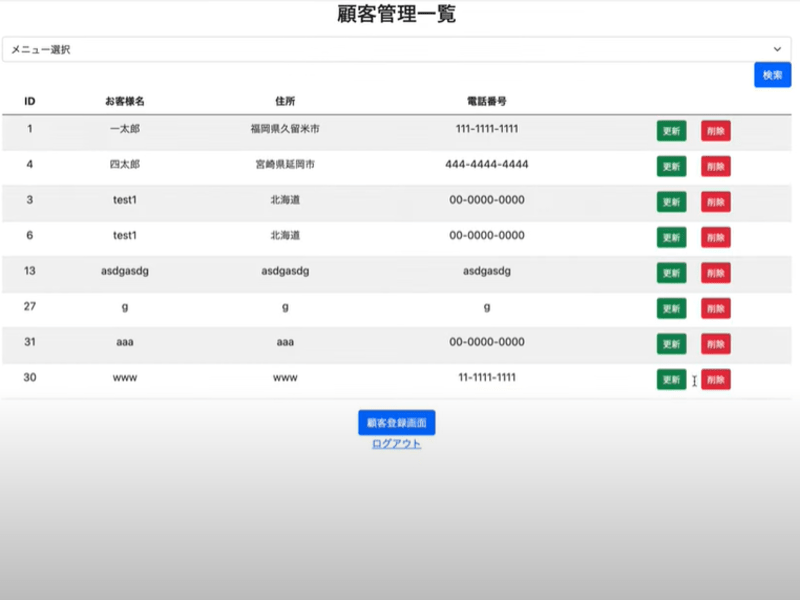This screenshot has width=800, height=600.
Task: Click 更新 for customer 一太郎
Action: click(x=671, y=131)
